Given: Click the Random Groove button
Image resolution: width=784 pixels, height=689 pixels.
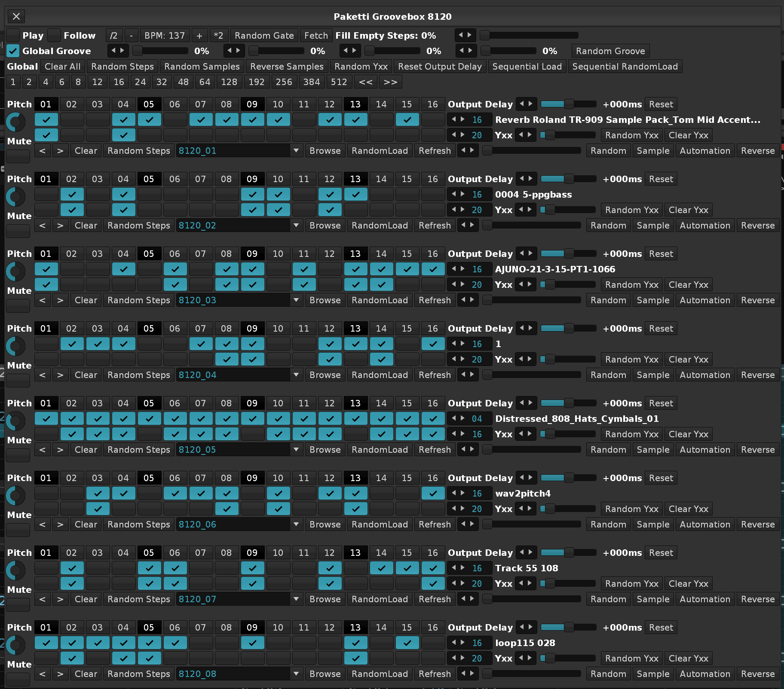Looking at the screenshot, I should tap(610, 51).
